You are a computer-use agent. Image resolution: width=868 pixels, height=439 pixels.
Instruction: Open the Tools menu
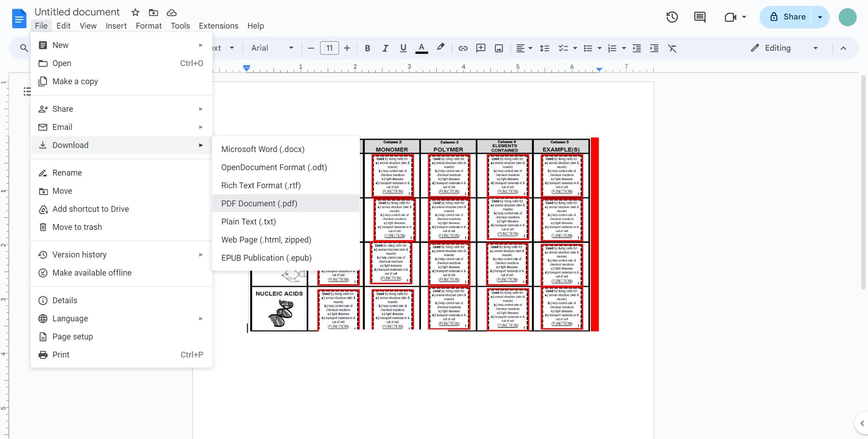[x=180, y=26]
